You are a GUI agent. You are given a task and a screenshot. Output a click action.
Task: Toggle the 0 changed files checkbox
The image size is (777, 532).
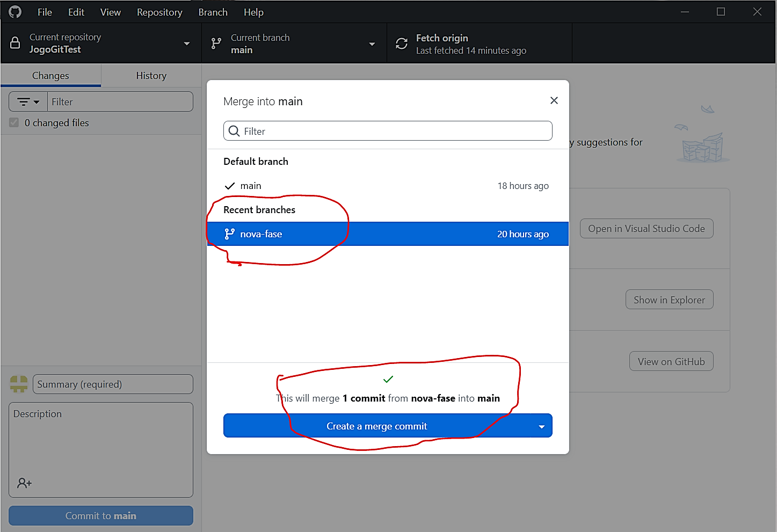pyautogui.click(x=14, y=123)
